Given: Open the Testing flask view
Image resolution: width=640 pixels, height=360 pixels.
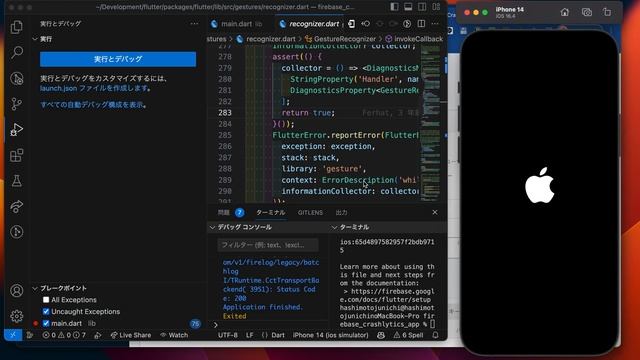Looking at the screenshot, I should coord(17,180).
